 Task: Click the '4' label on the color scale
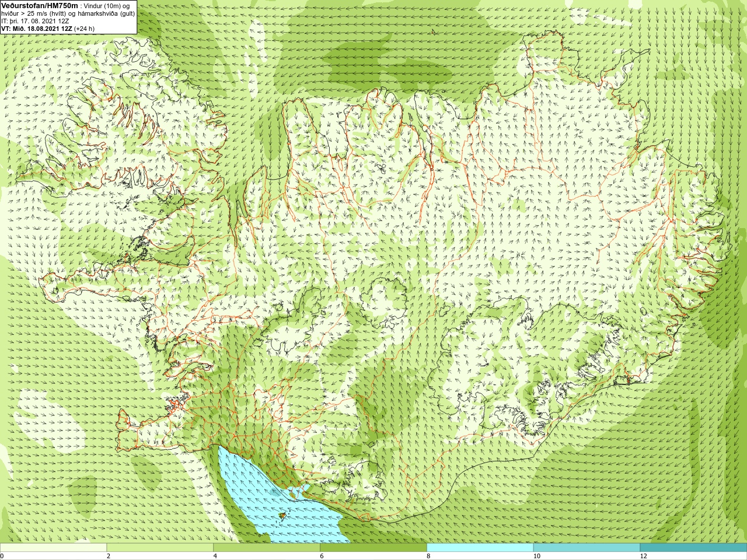click(215, 556)
